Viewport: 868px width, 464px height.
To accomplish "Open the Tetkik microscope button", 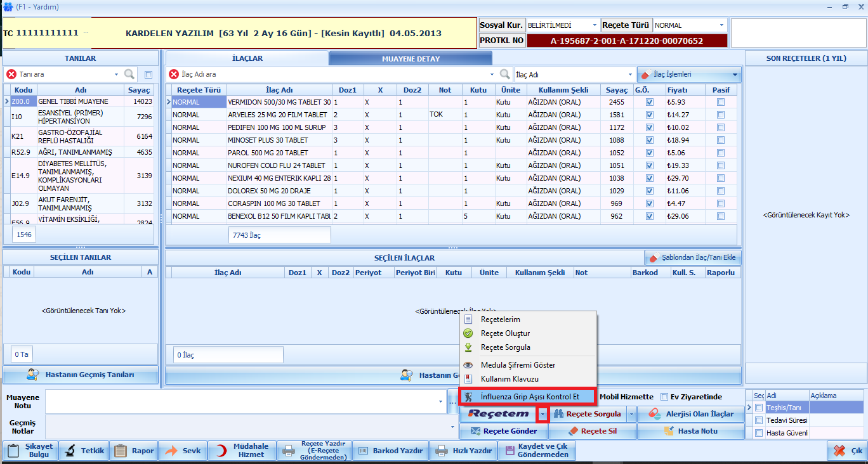I will click(x=84, y=451).
